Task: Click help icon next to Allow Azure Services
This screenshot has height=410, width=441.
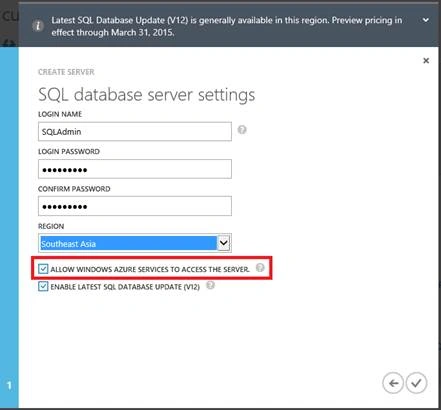Action: (260, 267)
